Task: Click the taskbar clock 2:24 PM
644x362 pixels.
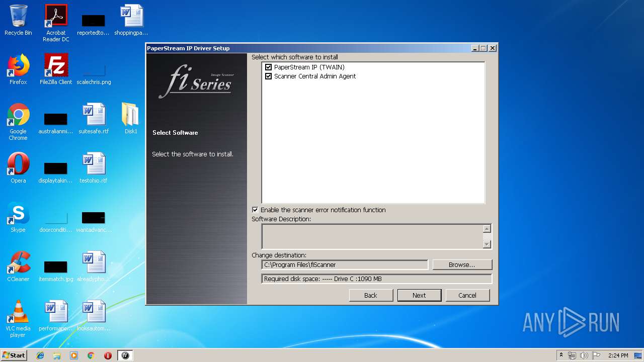Action: tap(618, 355)
